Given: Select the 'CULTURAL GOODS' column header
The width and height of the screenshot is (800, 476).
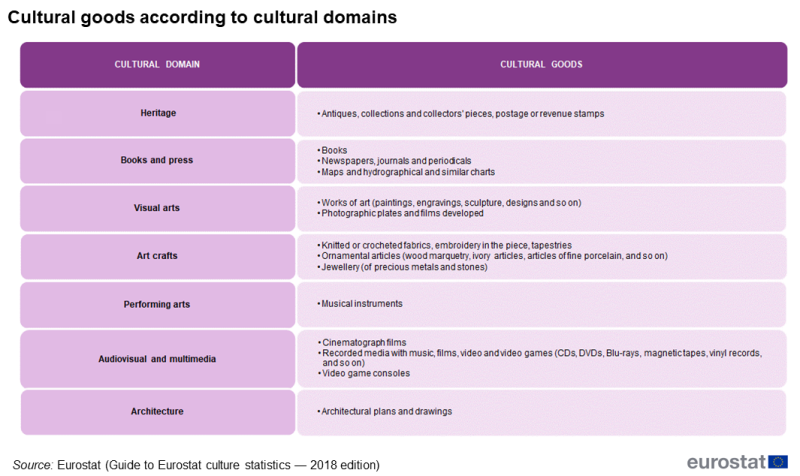Looking at the screenshot, I should pos(542,65).
